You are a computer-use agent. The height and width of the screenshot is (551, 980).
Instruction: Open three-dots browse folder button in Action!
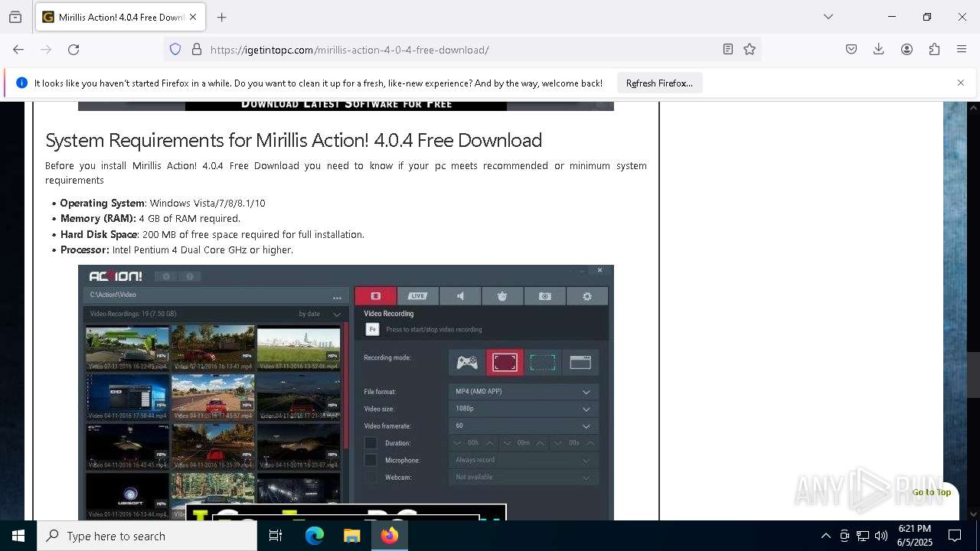coord(337,297)
